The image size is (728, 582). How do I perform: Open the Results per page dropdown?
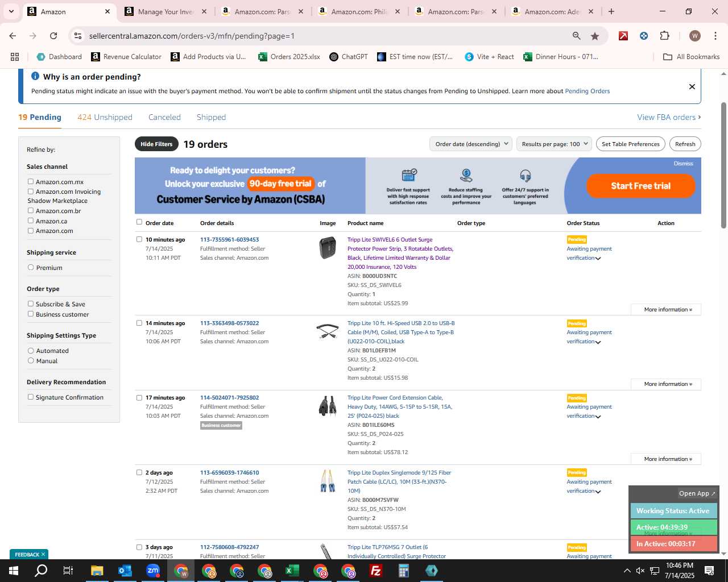tap(555, 144)
